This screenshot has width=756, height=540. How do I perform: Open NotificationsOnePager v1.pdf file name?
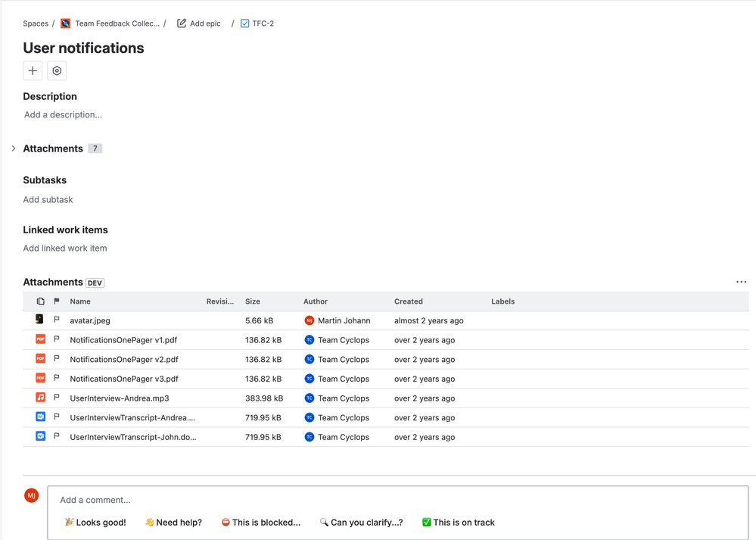(x=123, y=340)
